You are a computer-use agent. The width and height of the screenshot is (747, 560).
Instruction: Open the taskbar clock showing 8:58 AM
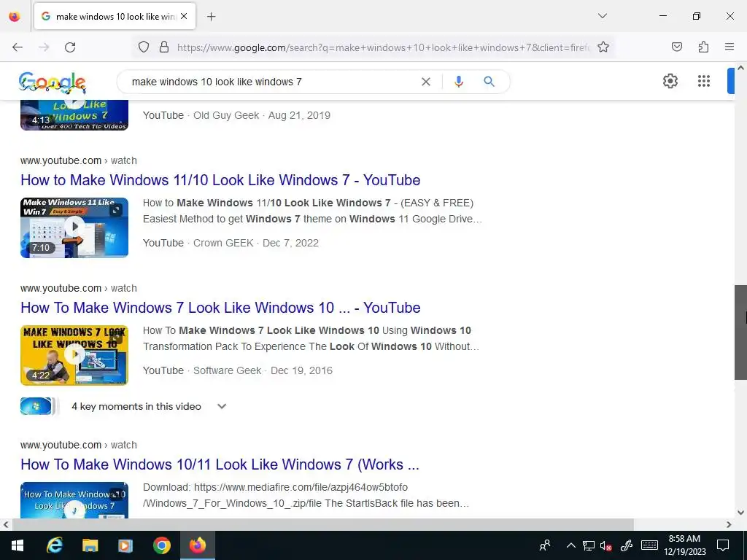point(684,545)
